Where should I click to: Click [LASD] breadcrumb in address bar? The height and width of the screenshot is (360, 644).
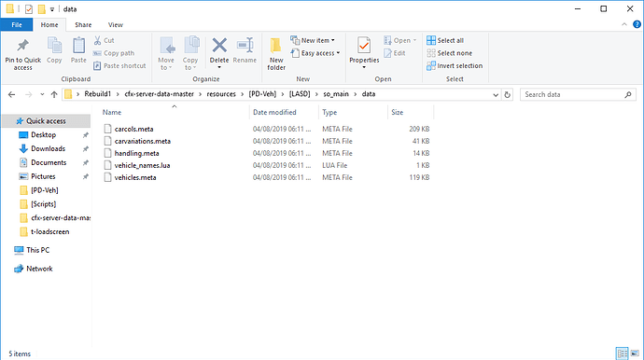pyautogui.click(x=300, y=94)
